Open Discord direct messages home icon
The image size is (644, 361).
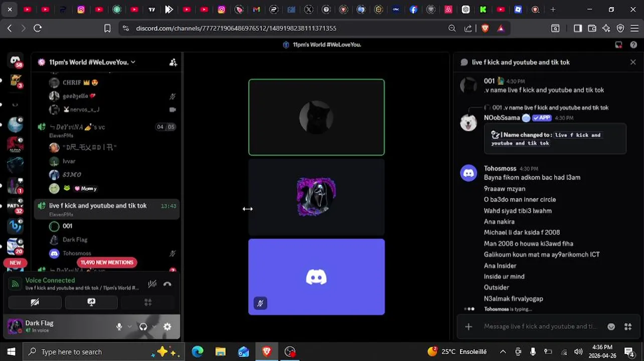pos(16,61)
